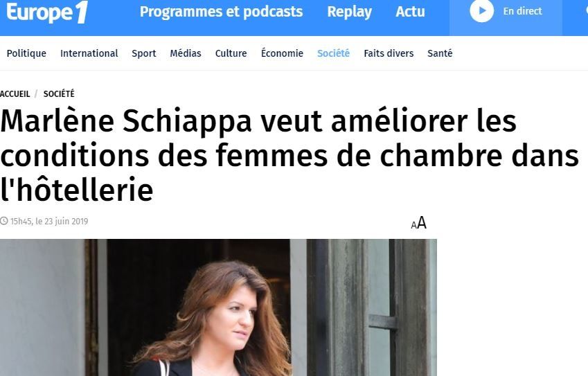Viewport: 588px width, 376px height.
Task: Click the SOCIÉTÉ breadcrumb link
Action: [59, 93]
